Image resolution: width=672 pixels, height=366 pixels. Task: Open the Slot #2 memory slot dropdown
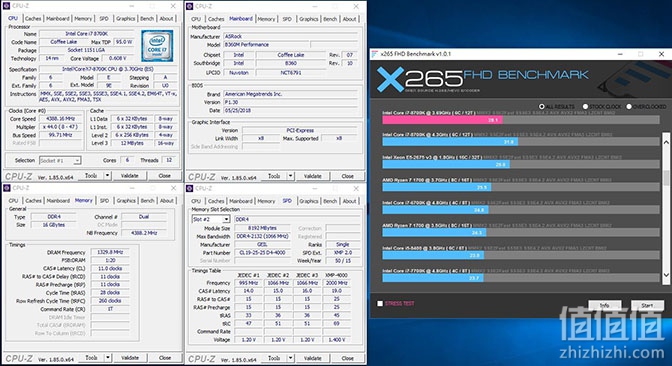(x=211, y=219)
